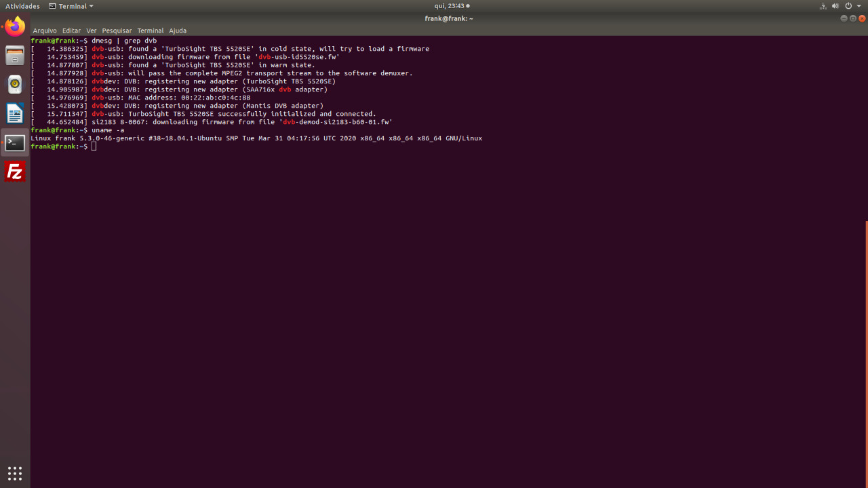The height and width of the screenshot is (488, 868).
Task: Open the clock and calendar panel
Action: [x=452, y=6]
